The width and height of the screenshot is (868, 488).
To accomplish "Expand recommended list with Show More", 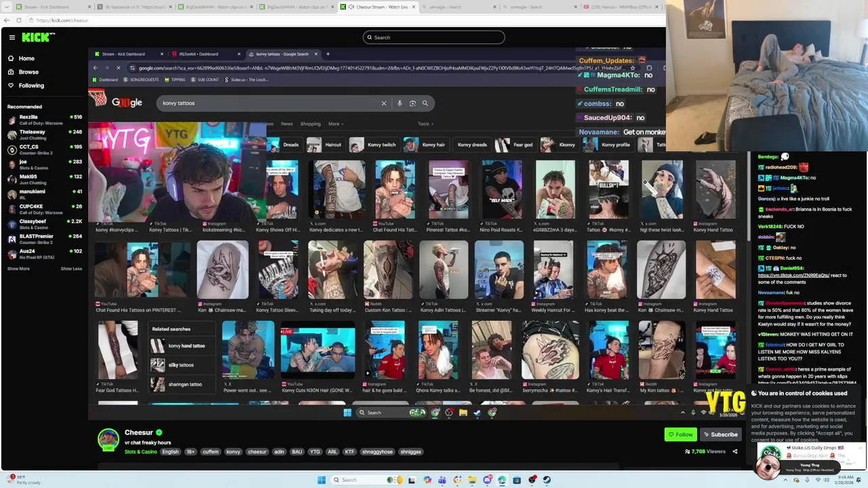I will click(18, 268).
